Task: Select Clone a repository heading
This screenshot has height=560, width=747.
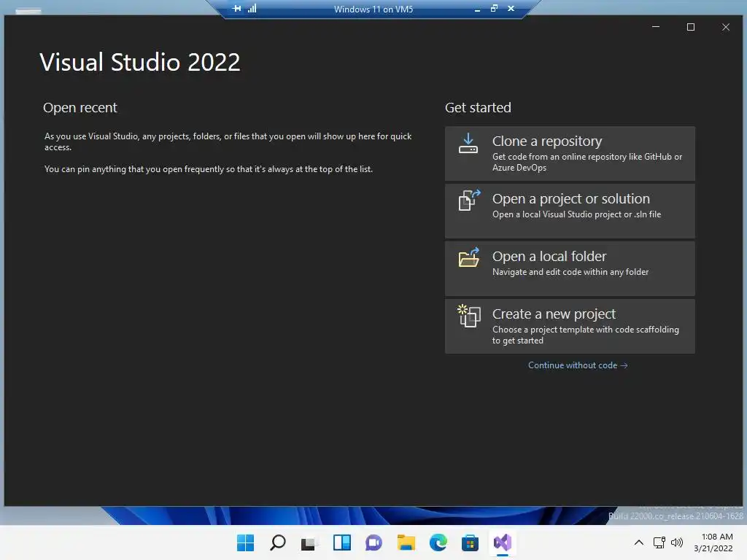Action: [547, 141]
